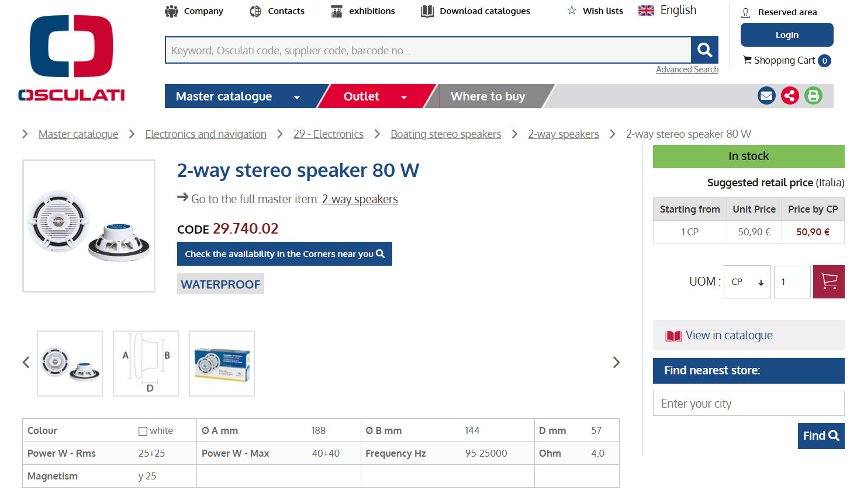Go to 29 - Electronics breadcrumb
This screenshot has height=504, width=857.
click(329, 134)
